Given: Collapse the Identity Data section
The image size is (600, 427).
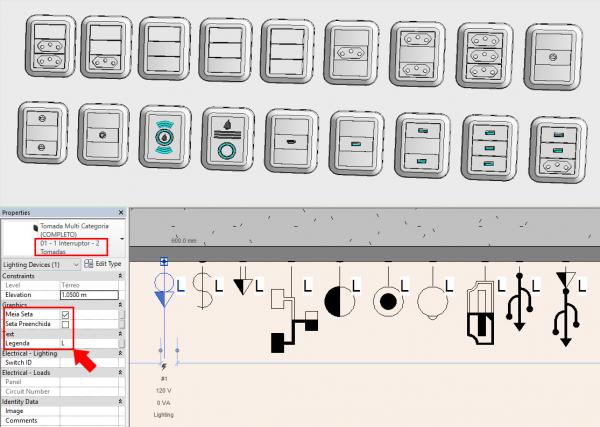Looking at the screenshot, I should [121, 401].
